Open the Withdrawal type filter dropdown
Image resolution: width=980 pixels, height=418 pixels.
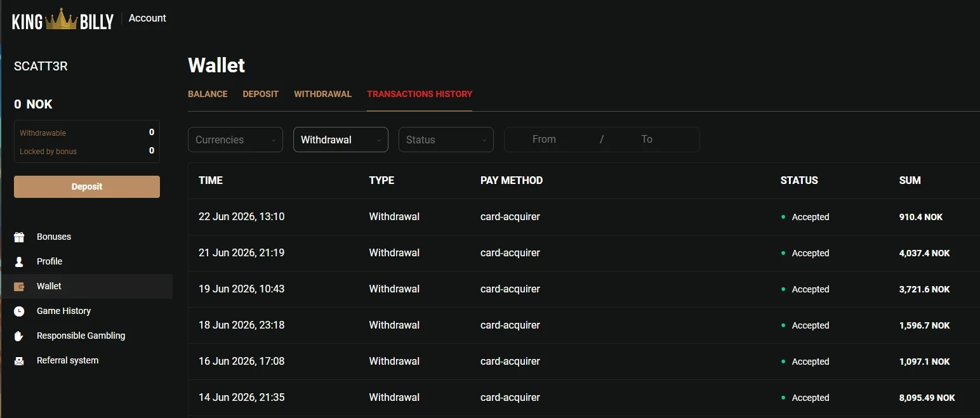coord(341,140)
